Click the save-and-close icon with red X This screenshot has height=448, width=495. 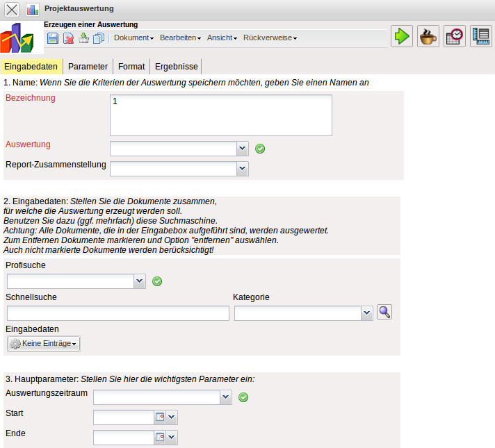(x=68, y=38)
